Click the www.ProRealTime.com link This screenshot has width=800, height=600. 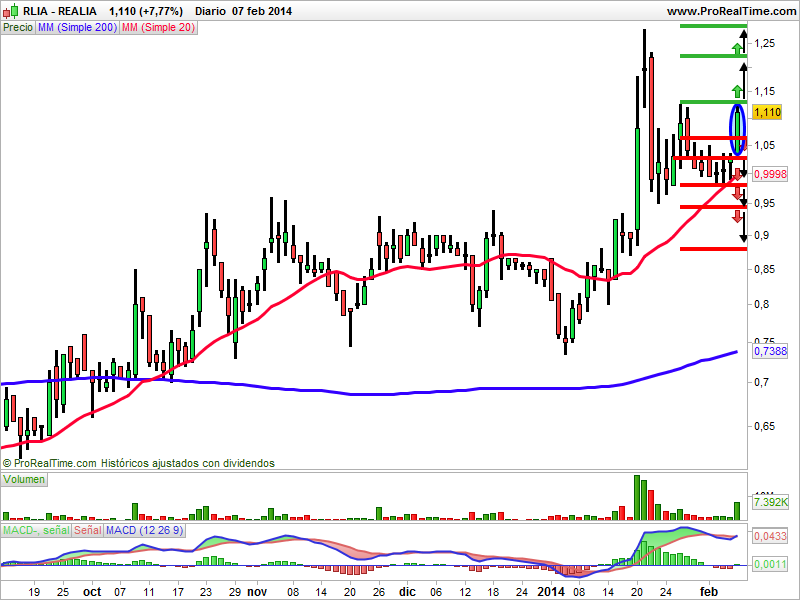[732, 11]
